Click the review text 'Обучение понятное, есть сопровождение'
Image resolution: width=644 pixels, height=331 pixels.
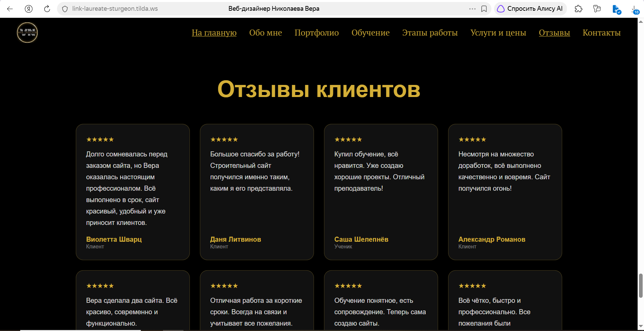tap(380, 312)
